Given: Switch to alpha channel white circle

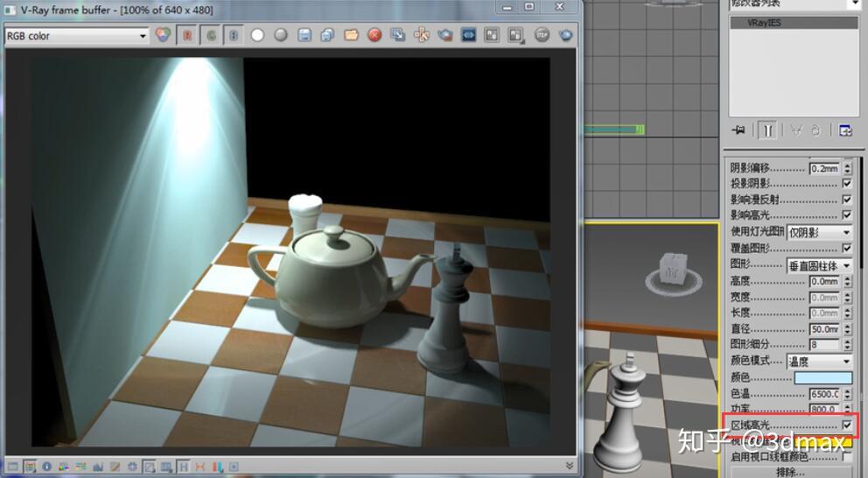Looking at the screenshot, I should click(x=257, y=35).
